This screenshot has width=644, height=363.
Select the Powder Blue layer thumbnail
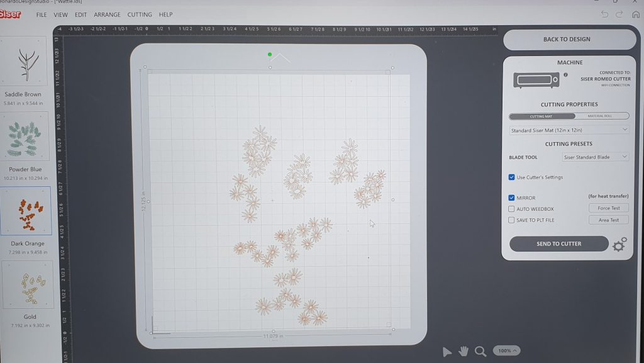pyautogui.click(x=26, y=137)
